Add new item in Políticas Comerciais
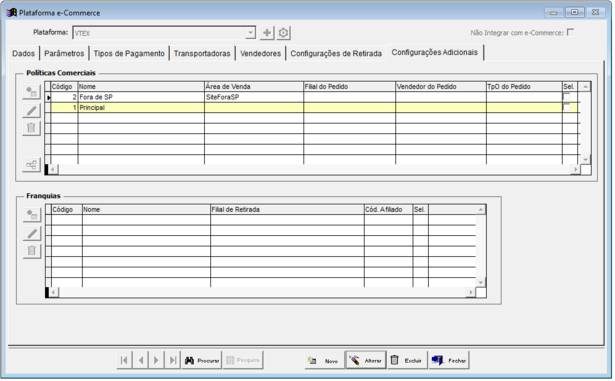Viewport: 615px width, 381px height. point(31,92)
